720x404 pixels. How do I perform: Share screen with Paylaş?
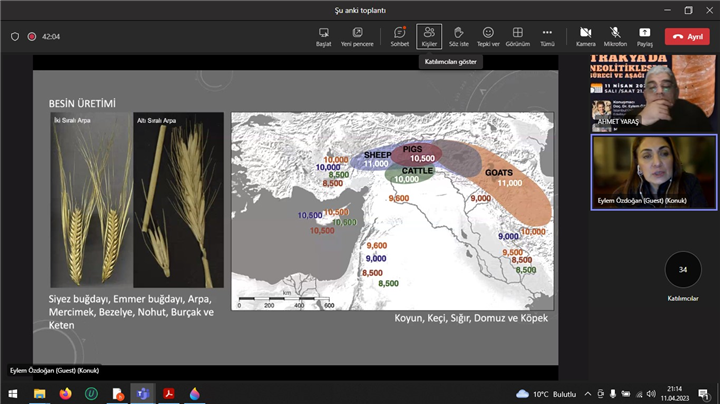click(644, 37)
